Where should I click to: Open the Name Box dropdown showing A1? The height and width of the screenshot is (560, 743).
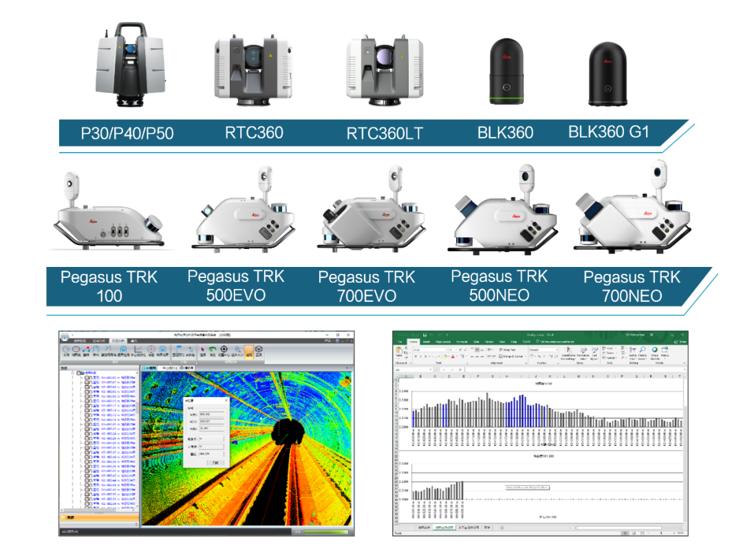[x=431, y=369]
